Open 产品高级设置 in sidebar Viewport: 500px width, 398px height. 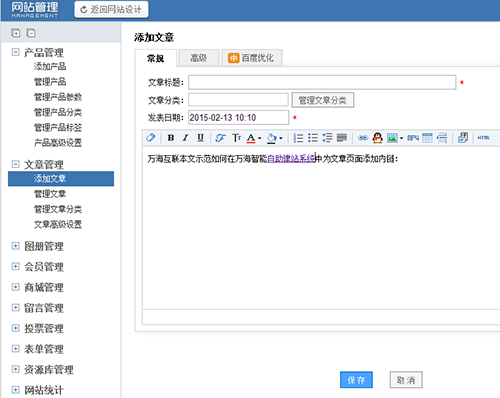58,143
